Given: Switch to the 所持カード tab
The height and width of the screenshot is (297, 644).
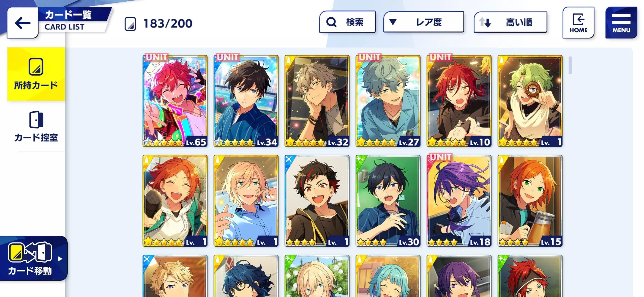Looking at the screenshot, I should pos(36,74).
